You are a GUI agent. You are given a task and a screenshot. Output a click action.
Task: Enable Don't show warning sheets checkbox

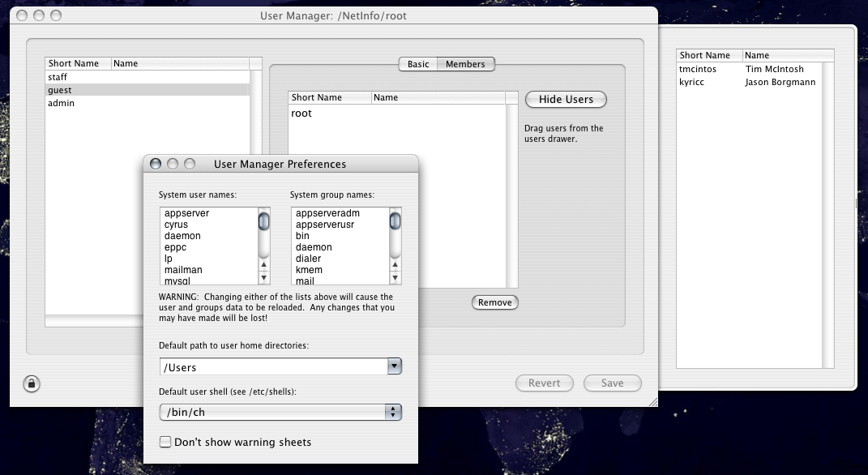pyautogui.click(x=165, y=442)
